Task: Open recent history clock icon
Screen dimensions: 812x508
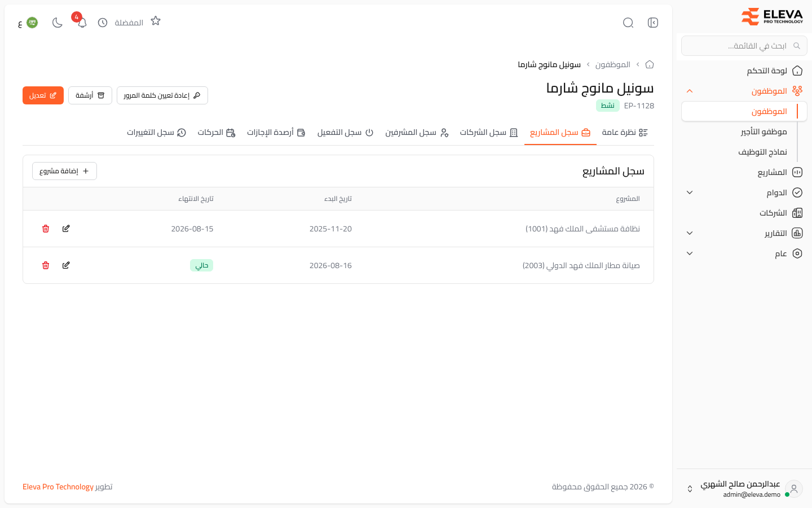Action: (x=103, y=23)
